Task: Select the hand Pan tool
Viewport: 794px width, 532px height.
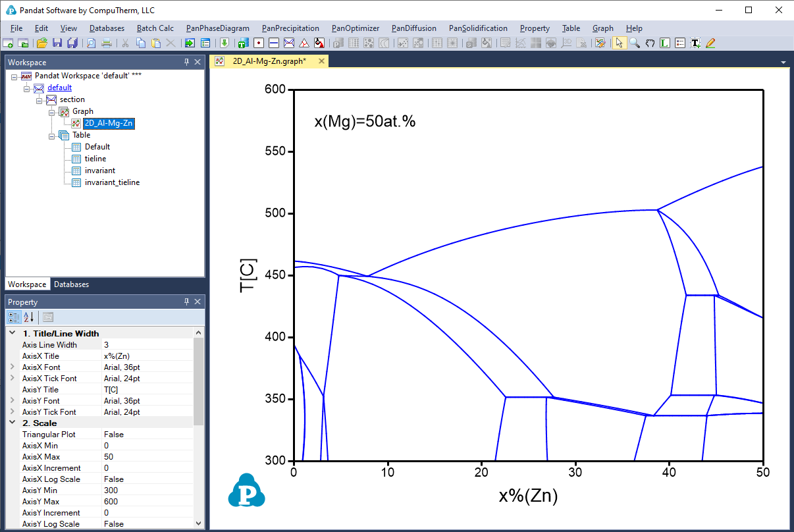Action: click(650, 43)
